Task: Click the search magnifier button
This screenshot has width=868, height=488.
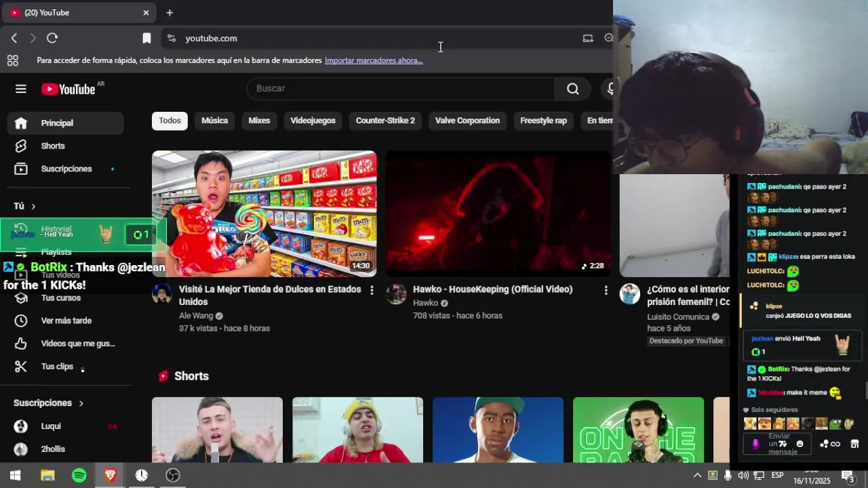Action: click(573, 89)
